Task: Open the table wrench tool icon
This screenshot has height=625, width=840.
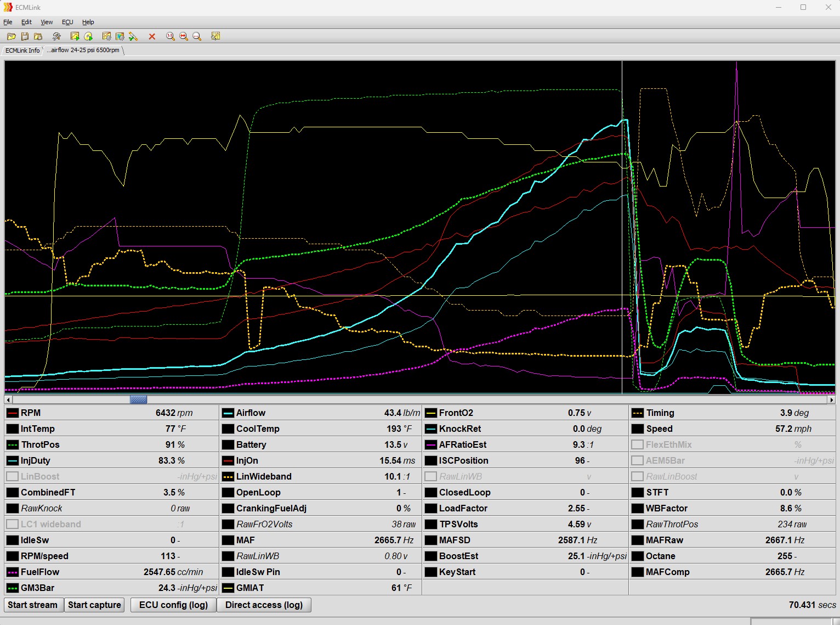Action: [x=215, y=36]
